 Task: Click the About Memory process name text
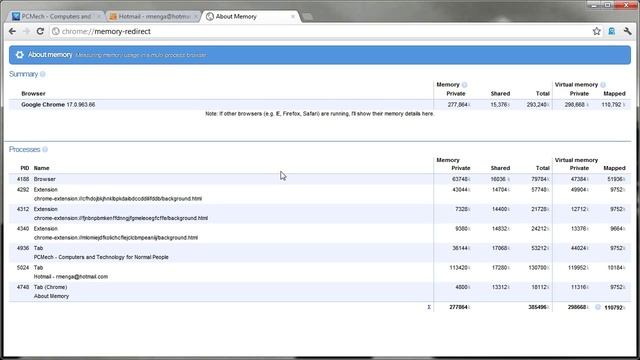tap(51, 296)
